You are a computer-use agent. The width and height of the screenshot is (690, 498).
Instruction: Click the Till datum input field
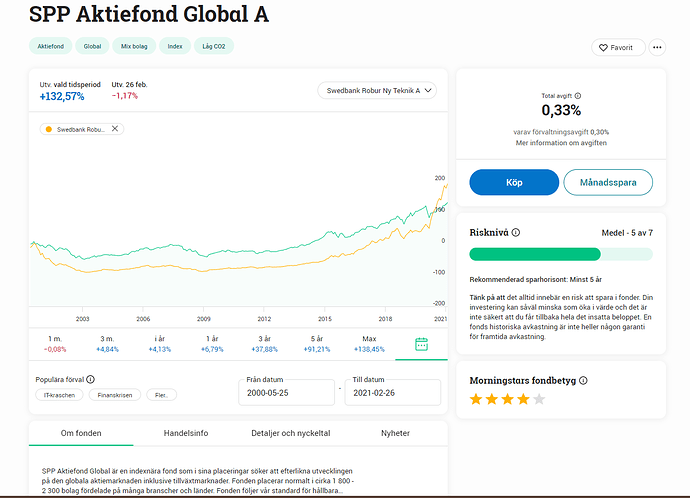pos(392,394)
